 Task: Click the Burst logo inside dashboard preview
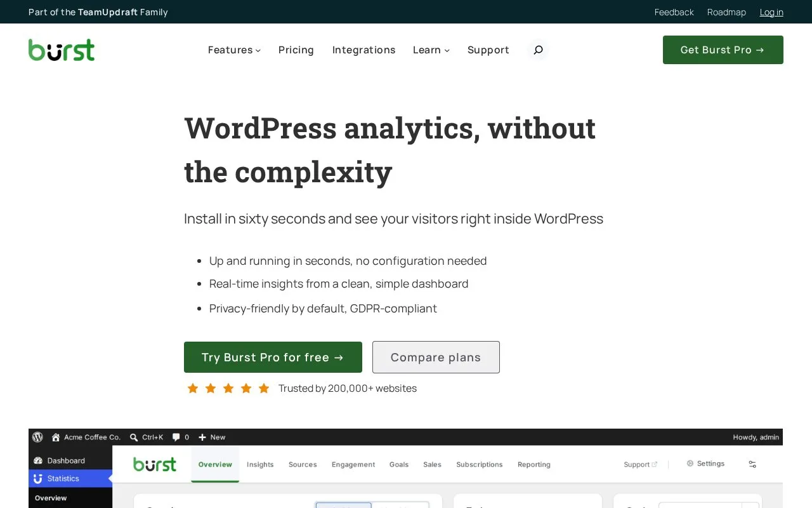click(x=155, y=464)
